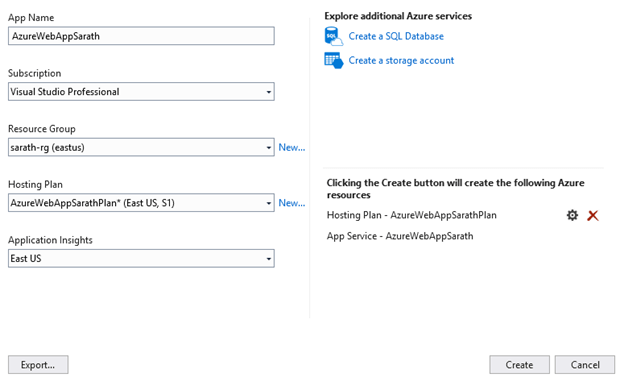Select Hosting Plan - AzureWebAppSarathPlan text
This screenshot has width=624, height=386.
point(411,215)
